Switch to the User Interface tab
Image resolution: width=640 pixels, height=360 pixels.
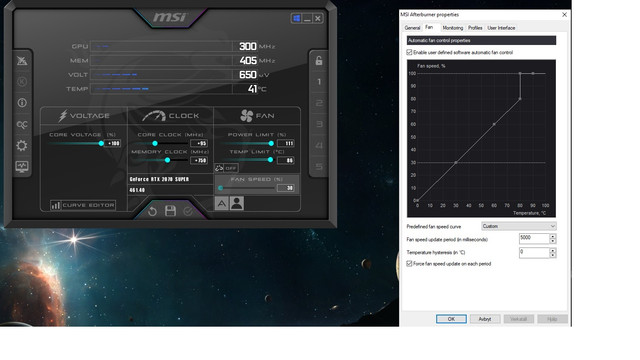[x=501, y=28]
